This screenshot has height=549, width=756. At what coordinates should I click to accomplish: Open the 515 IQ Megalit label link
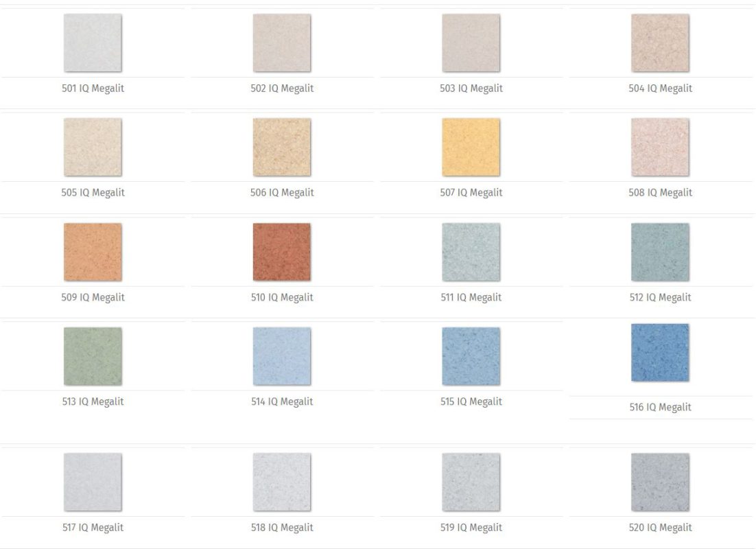(x=471, y=401)
